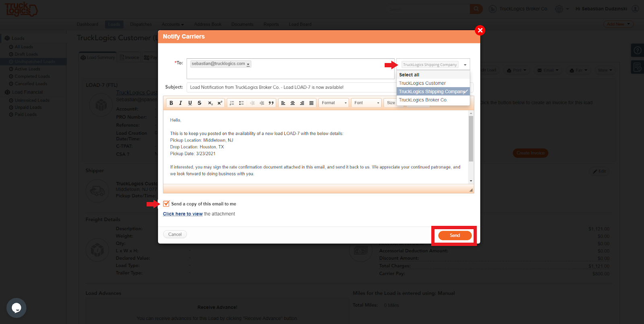Open the Font dropdown
Viewport: 644px width, 324px height.
coord(366,103)
